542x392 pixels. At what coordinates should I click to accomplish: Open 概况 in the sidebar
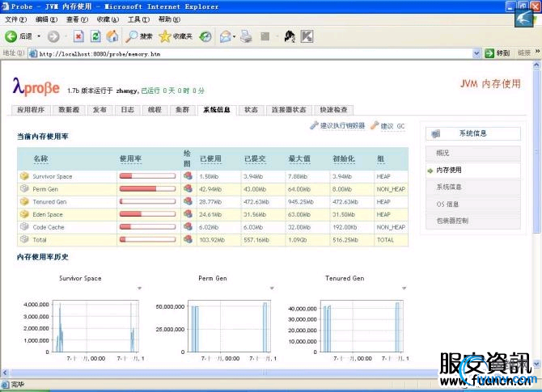pos(473,153)
